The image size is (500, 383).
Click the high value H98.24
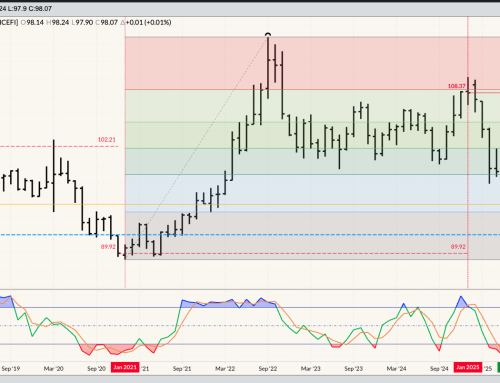[x=57, y=22]
